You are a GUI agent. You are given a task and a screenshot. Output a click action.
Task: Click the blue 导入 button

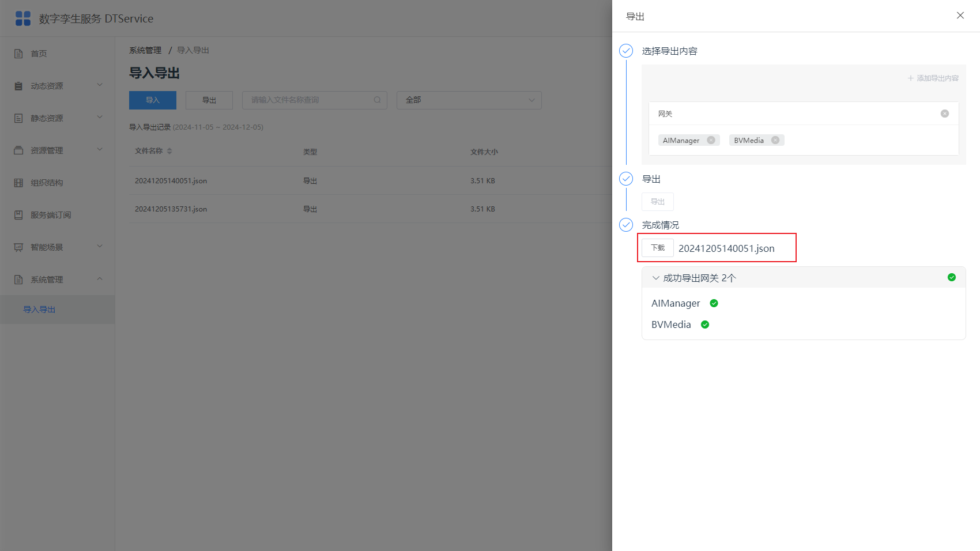coord(153,100)
